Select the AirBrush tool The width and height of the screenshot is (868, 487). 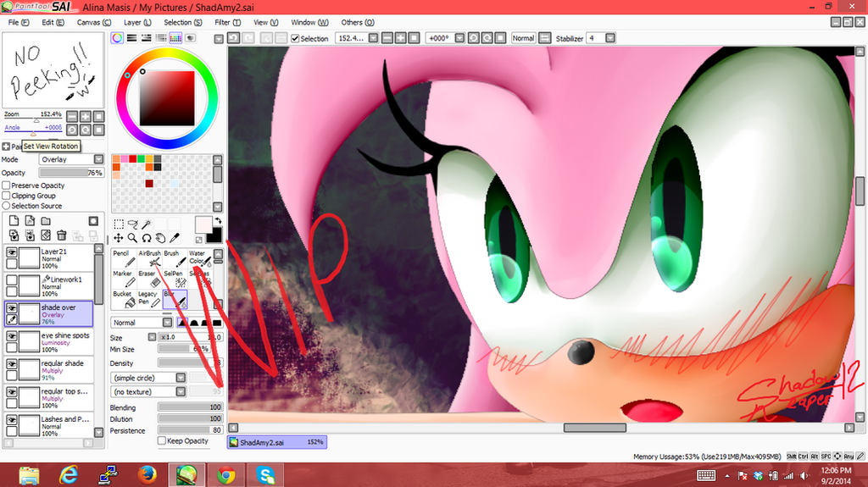click(149, 258)
